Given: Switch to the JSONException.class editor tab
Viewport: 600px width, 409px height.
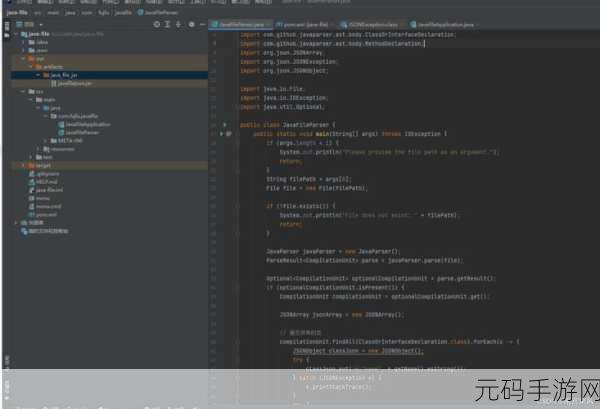Looking at the screenshot, I should 371,24.
